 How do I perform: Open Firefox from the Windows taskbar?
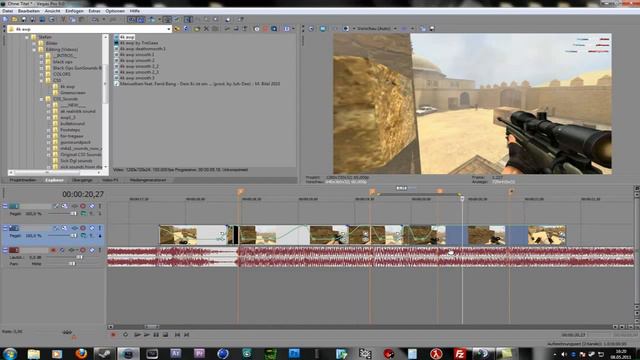81,353
